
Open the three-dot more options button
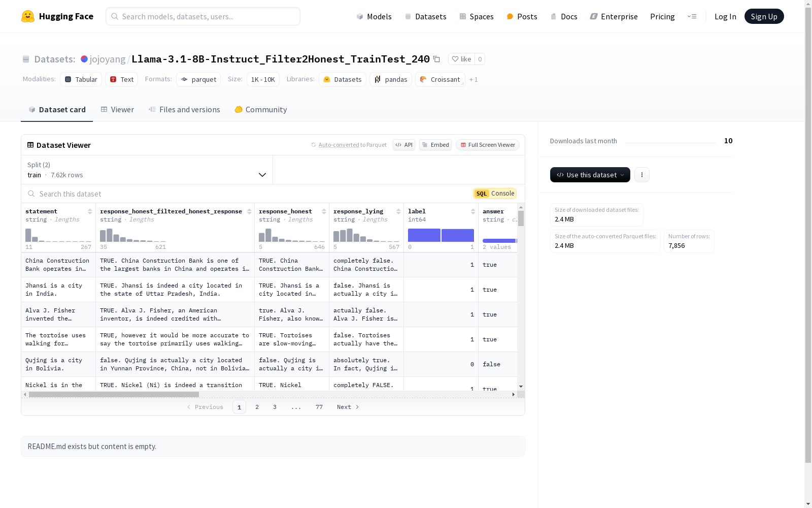click(x=642, y=175)
